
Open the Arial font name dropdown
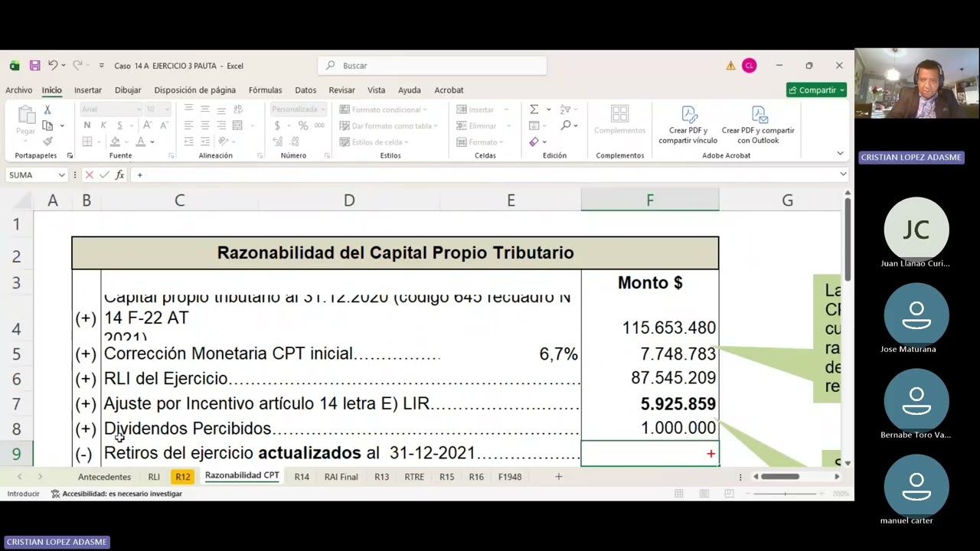[138, 109]
